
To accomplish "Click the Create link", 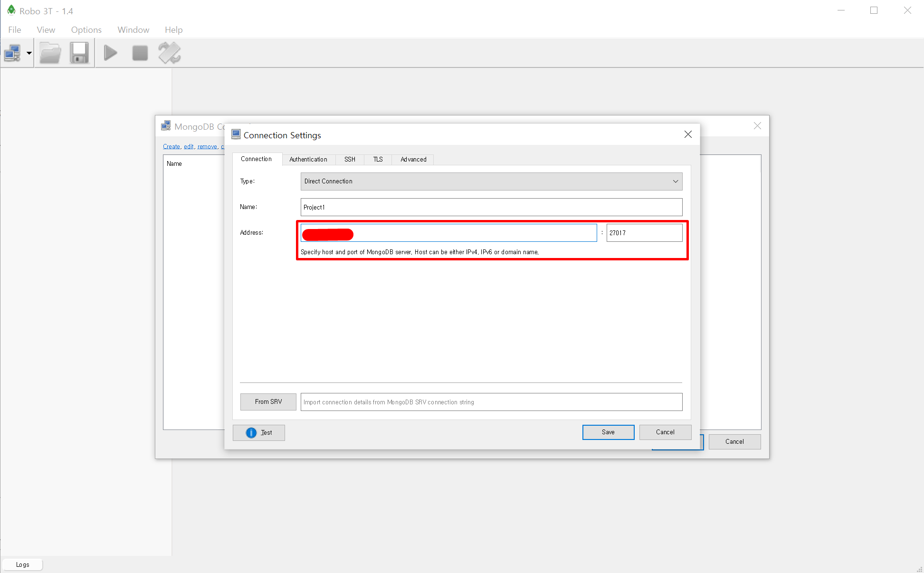I will coord(171,146).
